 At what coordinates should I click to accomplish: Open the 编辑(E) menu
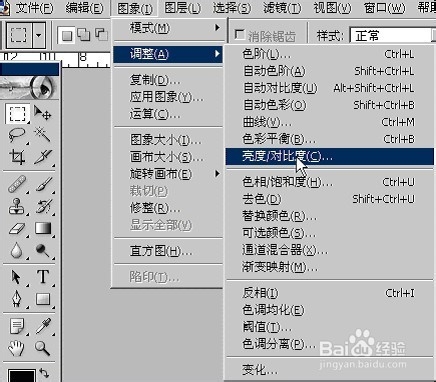84,8
